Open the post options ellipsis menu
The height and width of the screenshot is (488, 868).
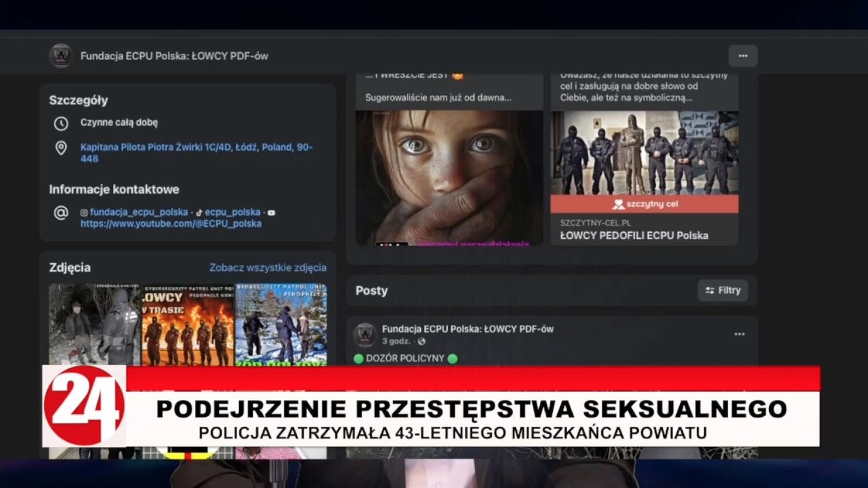(738, 333)
